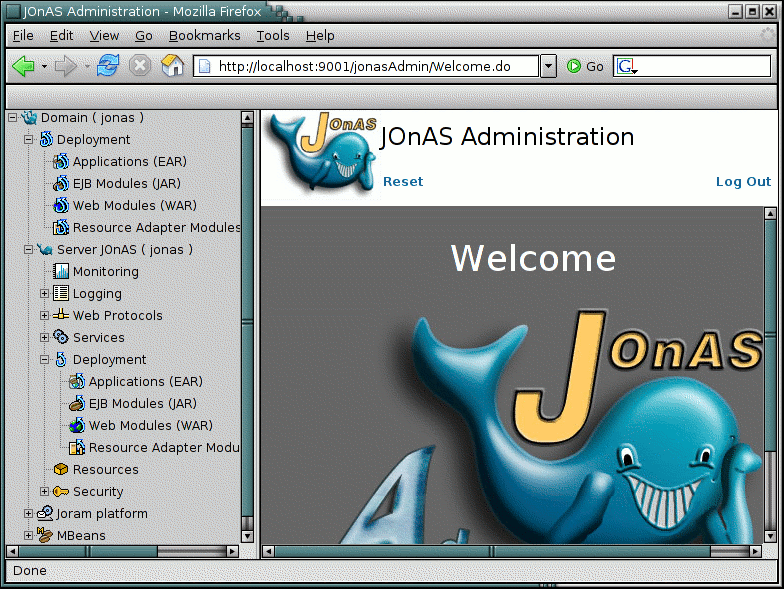Expand the Joram platform node
Screen dimensions: 784x589
pos(28,514)
